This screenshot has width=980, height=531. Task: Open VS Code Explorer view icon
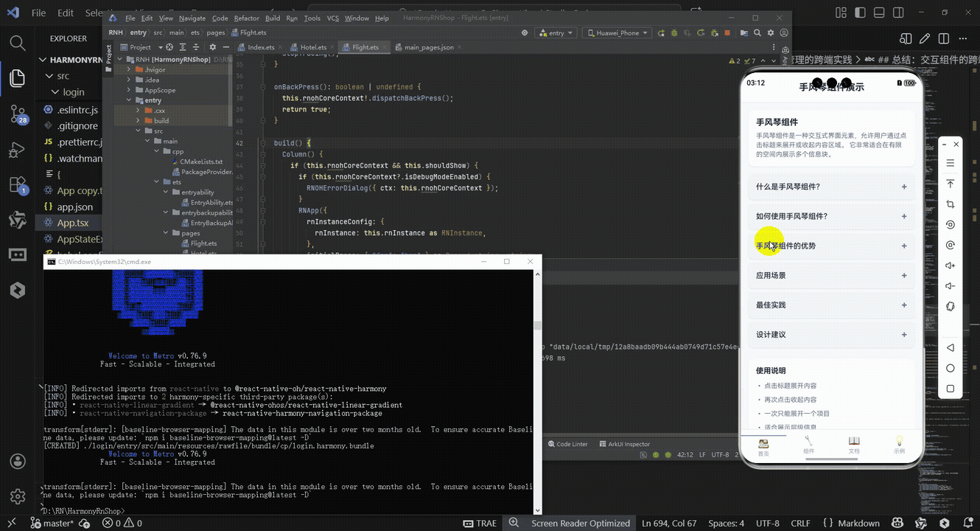click(18, 78)
